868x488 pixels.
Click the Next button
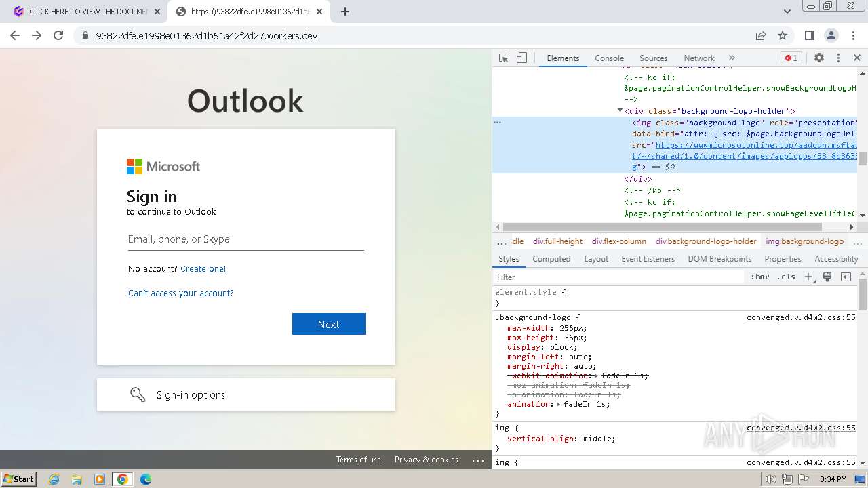[329, 324]
